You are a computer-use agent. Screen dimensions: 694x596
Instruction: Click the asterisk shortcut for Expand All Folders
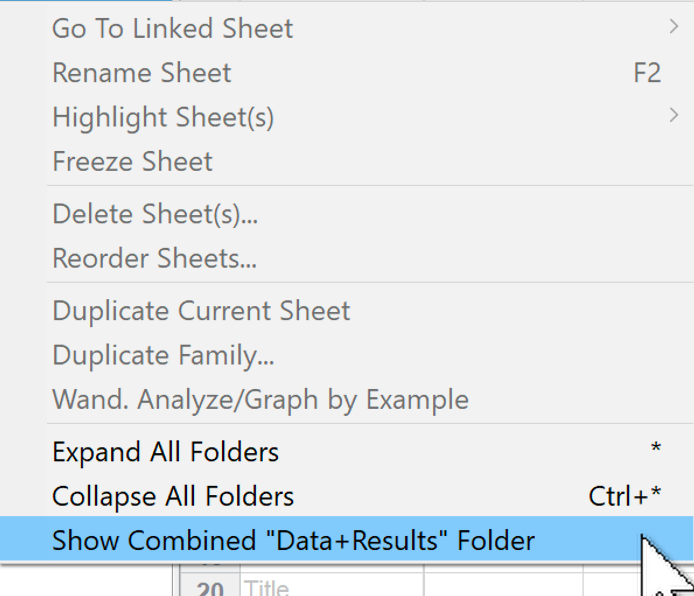tap(655, 450)
